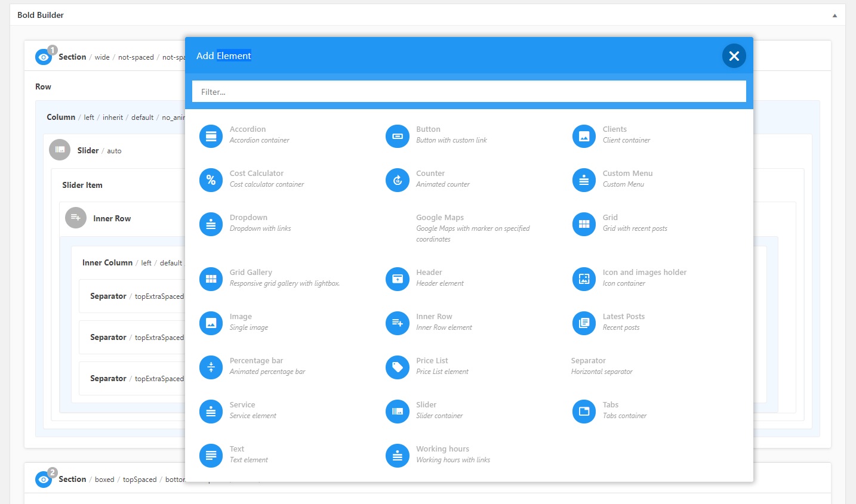Click 'Tabs container' description text
The width and height of the screenshot is (856, 504).
[624, 416]
